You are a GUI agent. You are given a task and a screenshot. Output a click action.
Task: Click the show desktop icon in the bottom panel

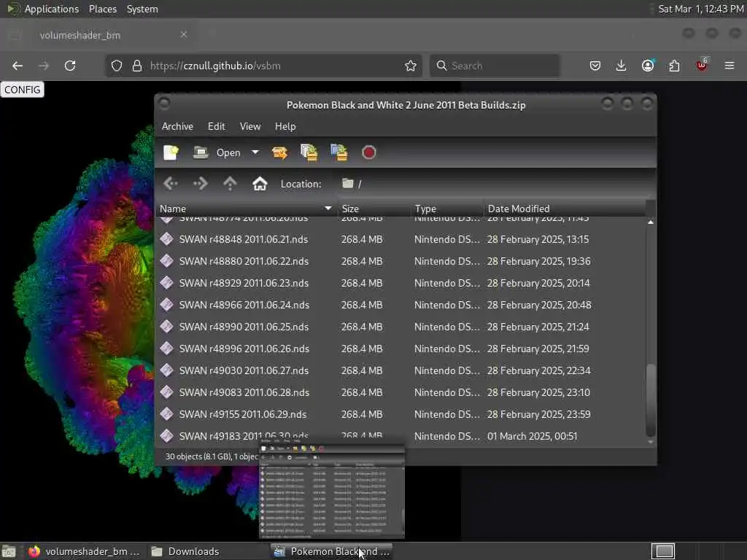point(9,552)
